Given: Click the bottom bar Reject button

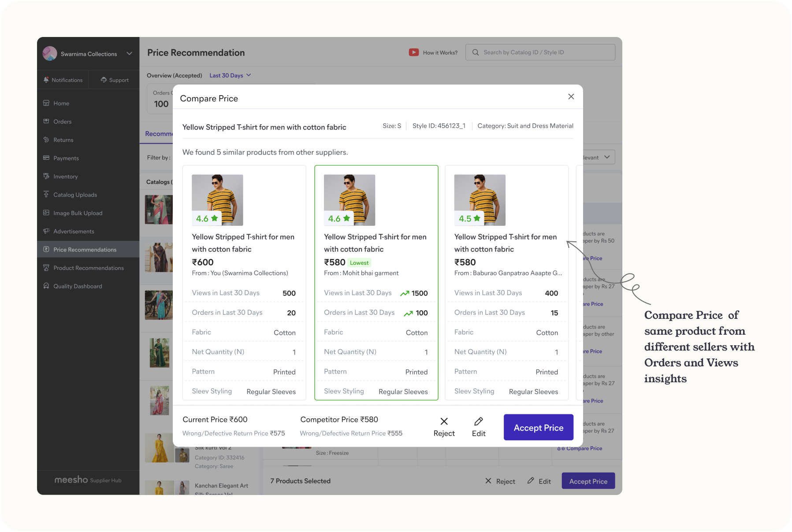Looking at the screenshot, I should (500, 481).
